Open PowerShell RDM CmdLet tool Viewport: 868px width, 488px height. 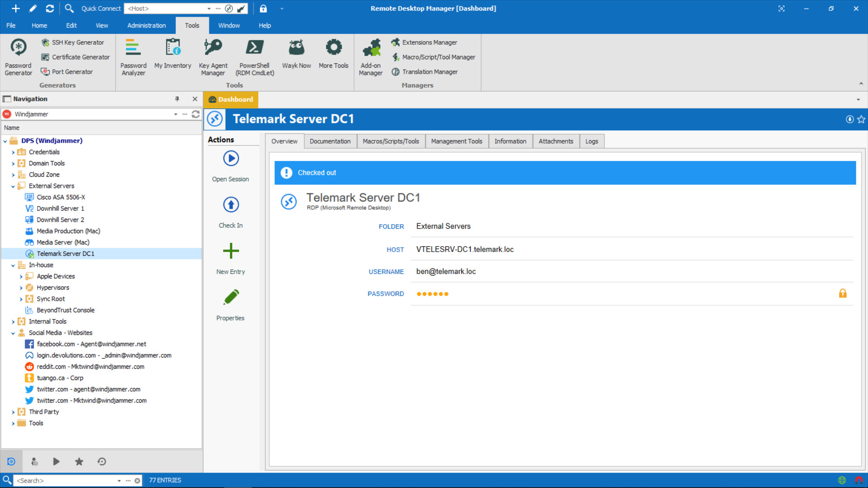pyautogui.click(x=254, y=56)
